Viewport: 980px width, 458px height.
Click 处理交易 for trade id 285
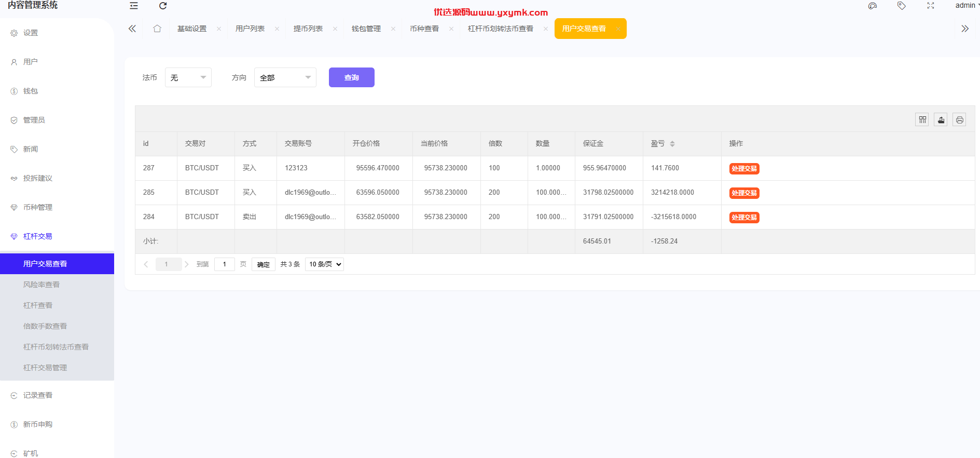(744, 193)
